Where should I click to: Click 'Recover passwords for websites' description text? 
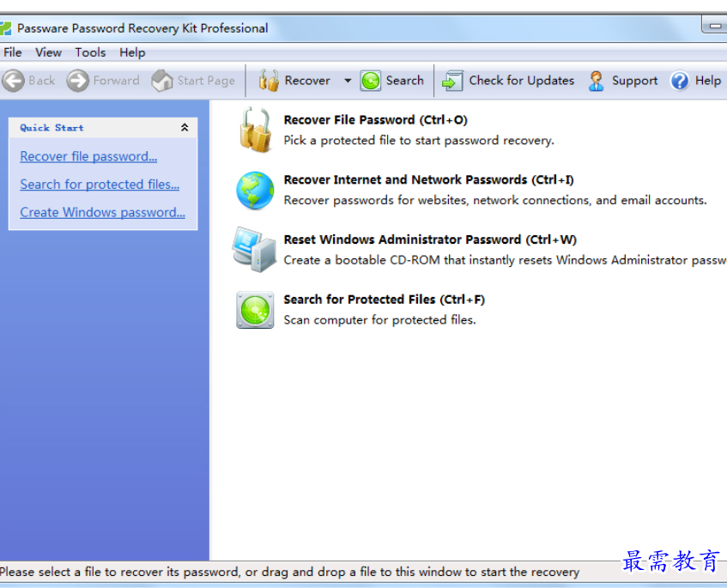pos(495,200)
